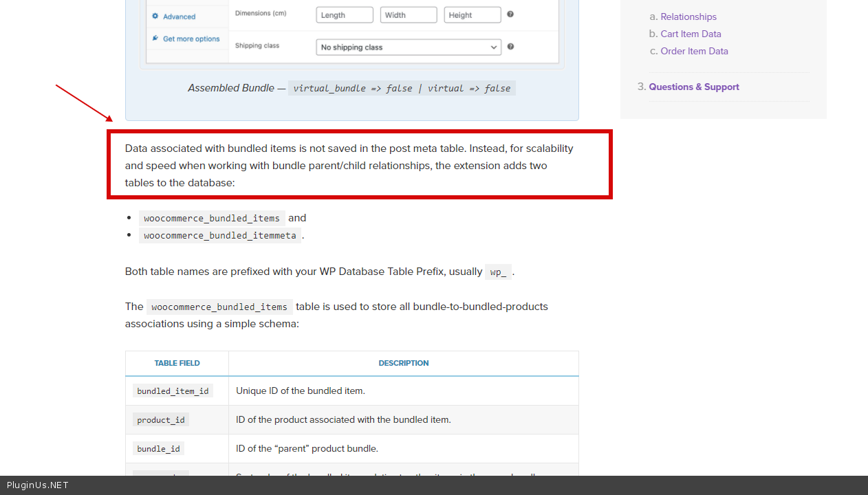Open Get more options link
Screen dimensions: 868x495
pyautogui.click(x=191, y=39)
